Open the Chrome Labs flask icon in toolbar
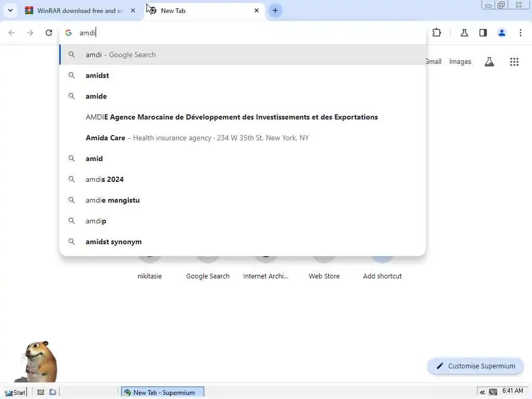Image resolution: width=532 pixels, height=399 pixels. pyautogui.click(x=464, y=33)
